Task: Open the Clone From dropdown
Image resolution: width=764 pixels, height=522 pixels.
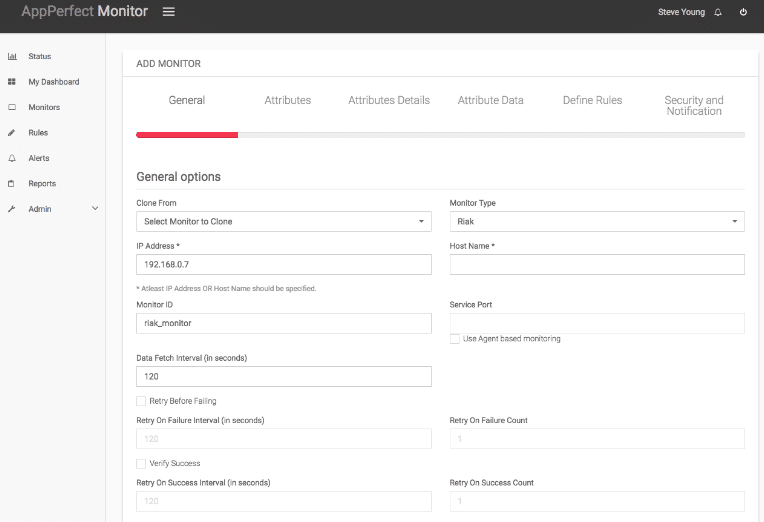Action: click(x=284, y=221)
